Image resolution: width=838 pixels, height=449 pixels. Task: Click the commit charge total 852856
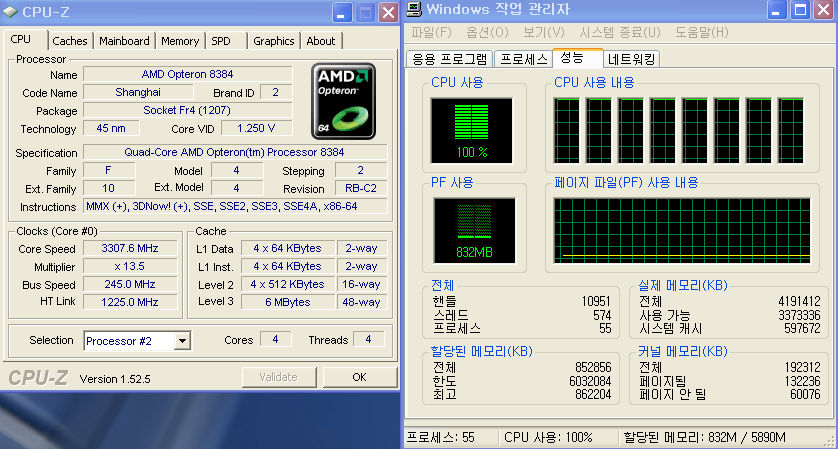click(x=594, y=368)
